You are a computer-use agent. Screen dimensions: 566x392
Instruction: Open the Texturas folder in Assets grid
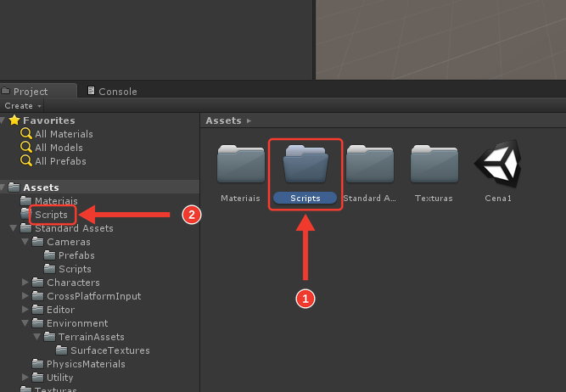click(434, 165)
